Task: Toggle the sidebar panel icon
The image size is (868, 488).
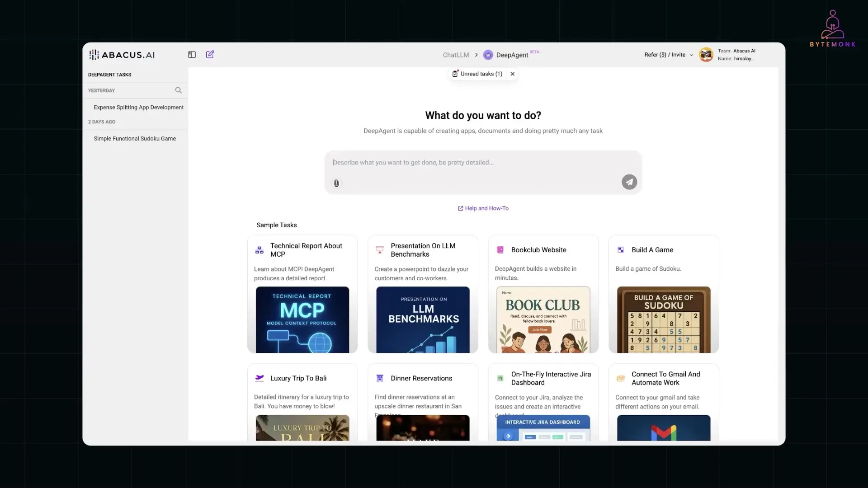Action: pyautogui.click(x=192, y=55)
